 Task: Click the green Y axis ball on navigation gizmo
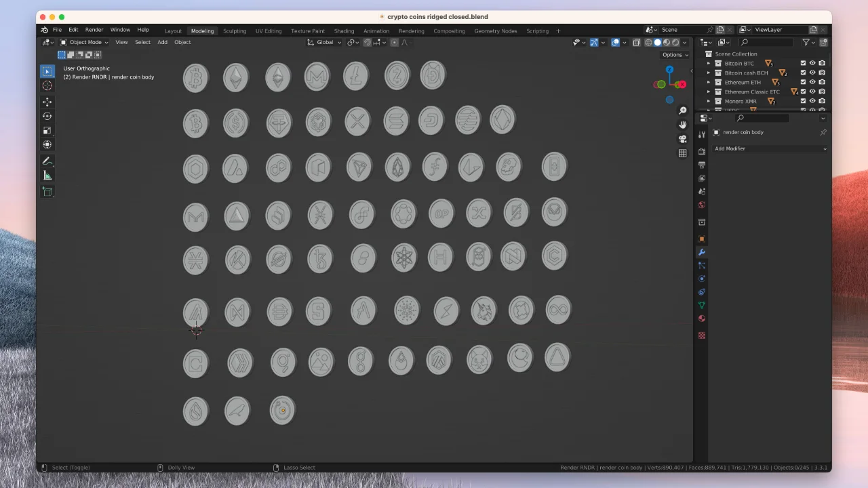pyautogui.click(x=661, y=84)
